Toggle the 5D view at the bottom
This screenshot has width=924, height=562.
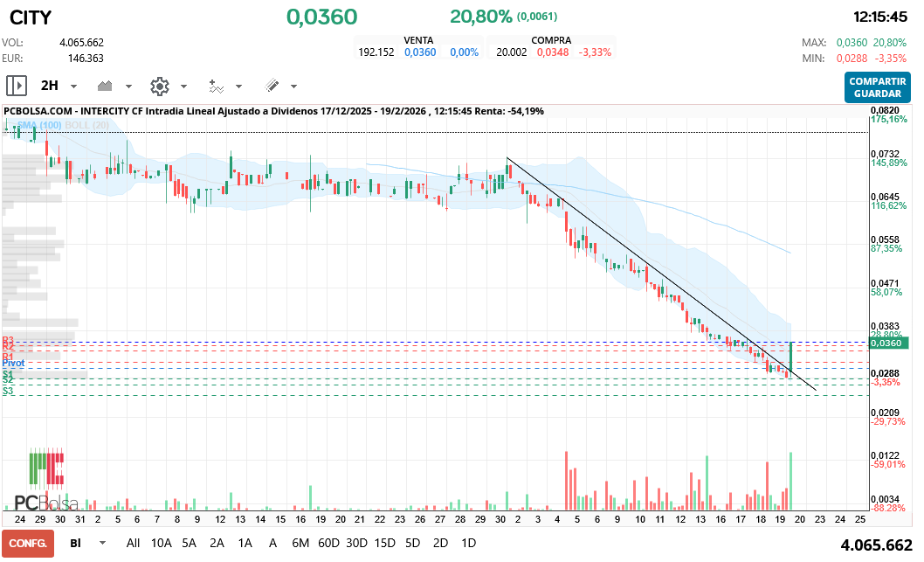pyautogui.click(x=411, y=543)
